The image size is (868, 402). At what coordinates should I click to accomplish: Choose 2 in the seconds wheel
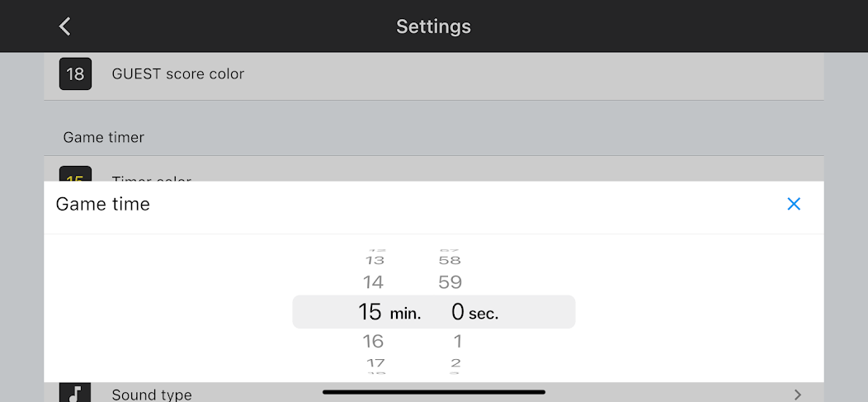pos(456,362)
